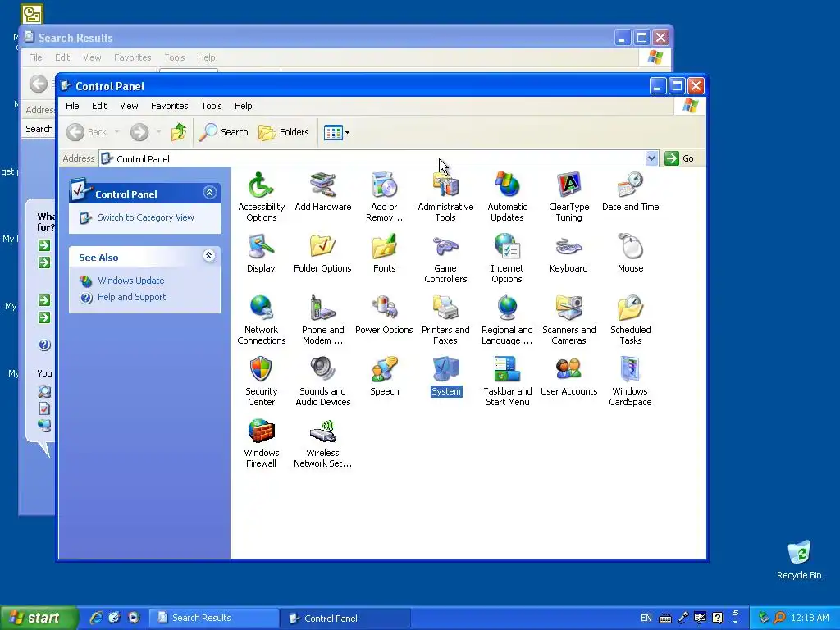Open the Back history dropdown arrow
The width and height of the screenshot is (840, 630).
click(x=116, y=132)
